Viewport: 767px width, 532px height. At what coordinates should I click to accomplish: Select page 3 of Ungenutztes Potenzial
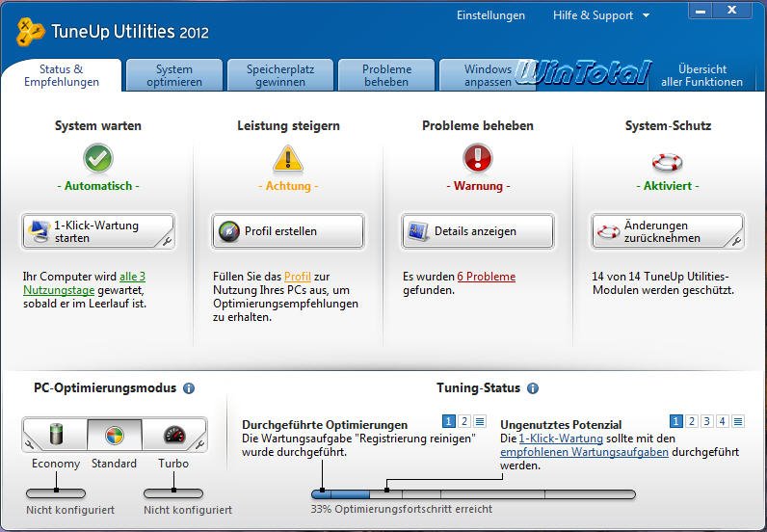click(x=707, y=421)
